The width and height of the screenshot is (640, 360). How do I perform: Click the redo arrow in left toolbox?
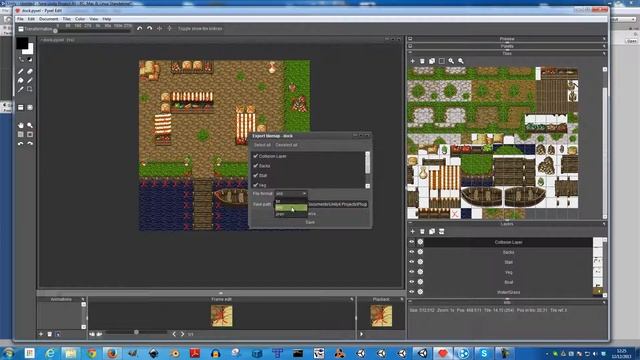pyautogui.click(x=30, y=144)
